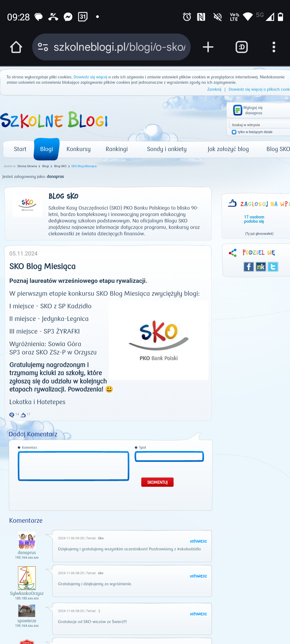The width and height of the screenshot is (290, 644).
Task: Share post on Twitter
Action: [273, 267]
